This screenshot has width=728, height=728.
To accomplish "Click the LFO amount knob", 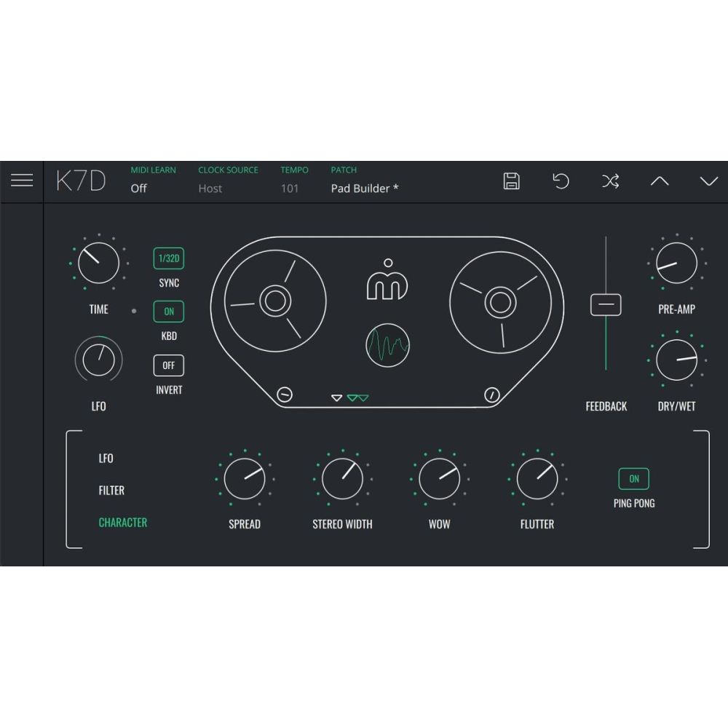I will click(x=98, y=360).
